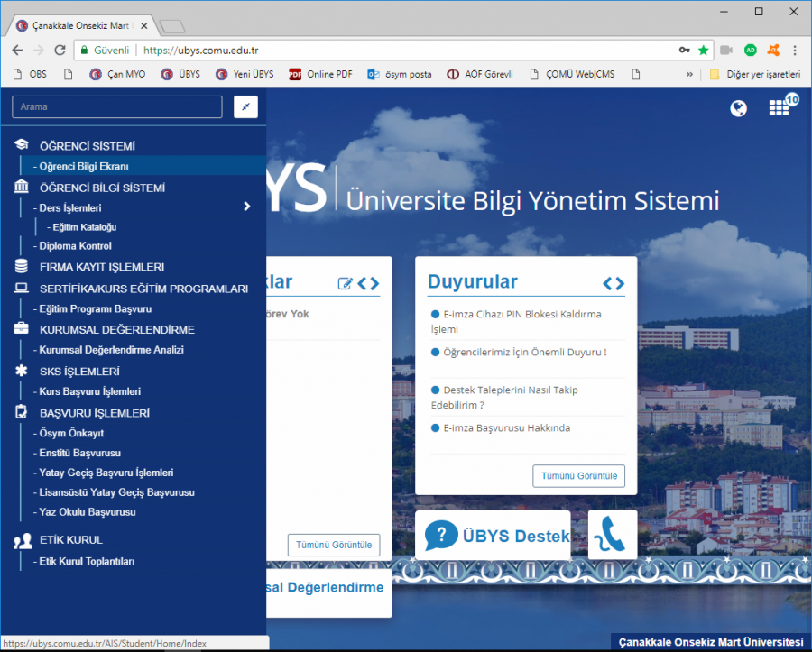
Task: Click the ÜBYS Destek question bubble icon
Action: (x=441, y=536)
